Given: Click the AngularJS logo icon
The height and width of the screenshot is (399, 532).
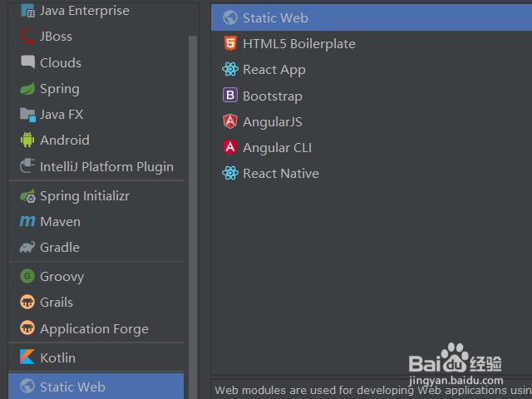Looking at the screenshot, I should point(230,121).
